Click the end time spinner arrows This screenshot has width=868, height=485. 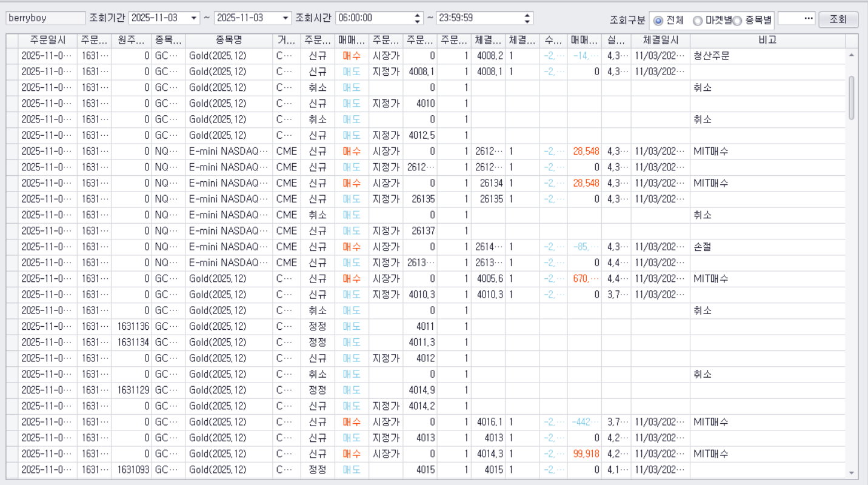(528, 18)
